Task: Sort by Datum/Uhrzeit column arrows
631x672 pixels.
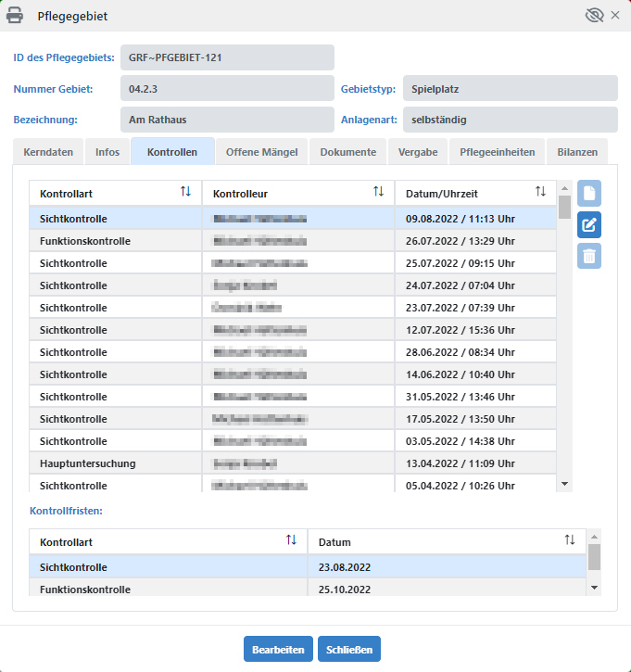Action: pos(540,192)
